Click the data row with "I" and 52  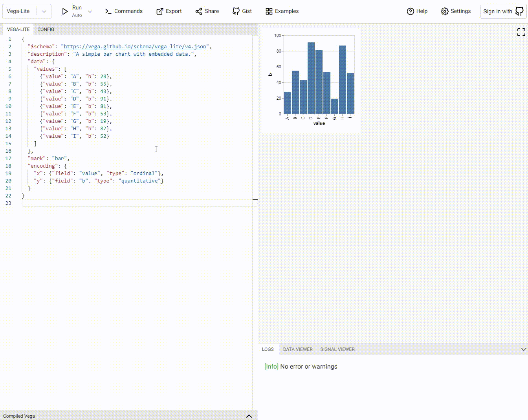point(75,136)
